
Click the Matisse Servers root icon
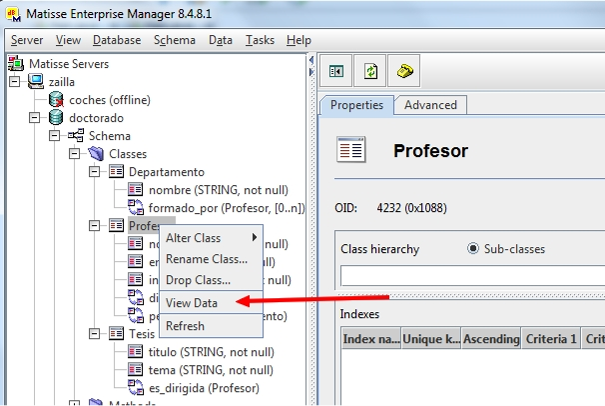[x=16, y=63]
